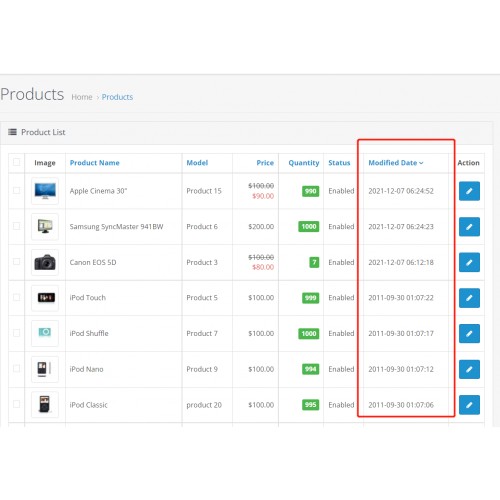Check the iPod Touch row checkbox
Screen dimensions: 500x500
(16, 297)
